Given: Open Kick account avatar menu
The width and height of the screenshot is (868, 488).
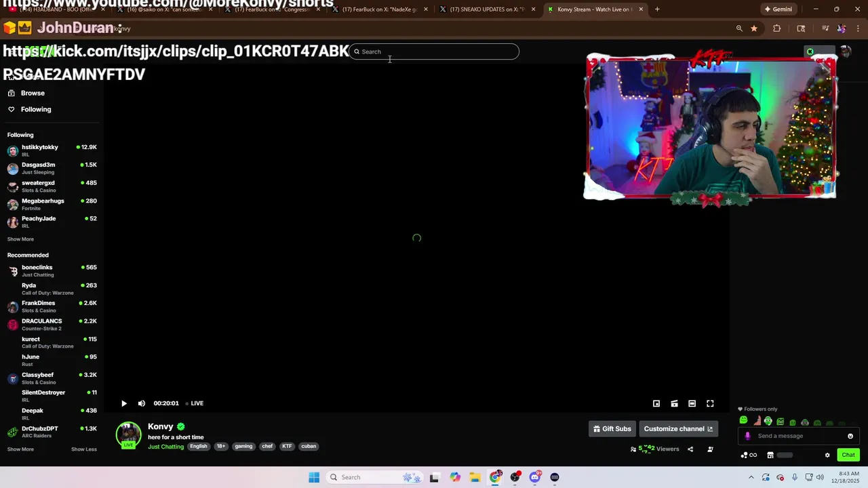Looking at the screenshot, I should pos(846,52).
